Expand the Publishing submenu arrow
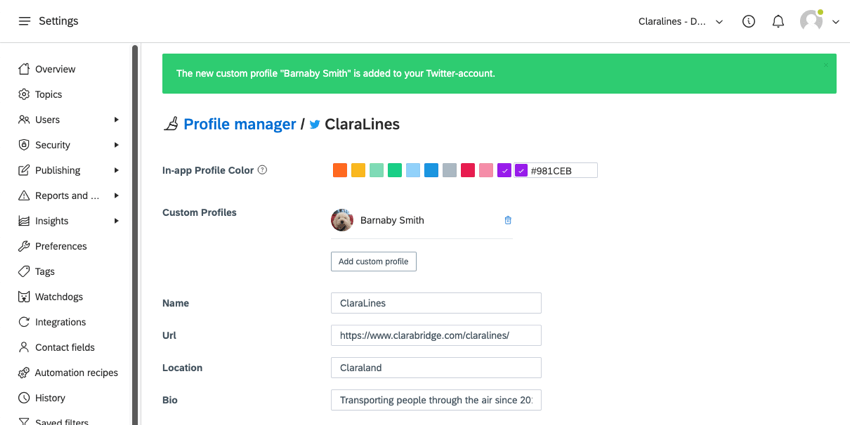Viewport: 850px width, 425px height. coord(116,170)
